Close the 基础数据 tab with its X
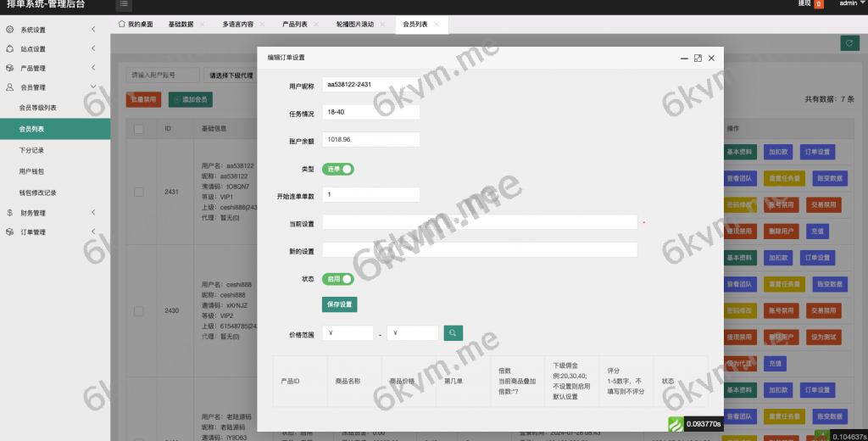The image size is (868, 441). 201,25
